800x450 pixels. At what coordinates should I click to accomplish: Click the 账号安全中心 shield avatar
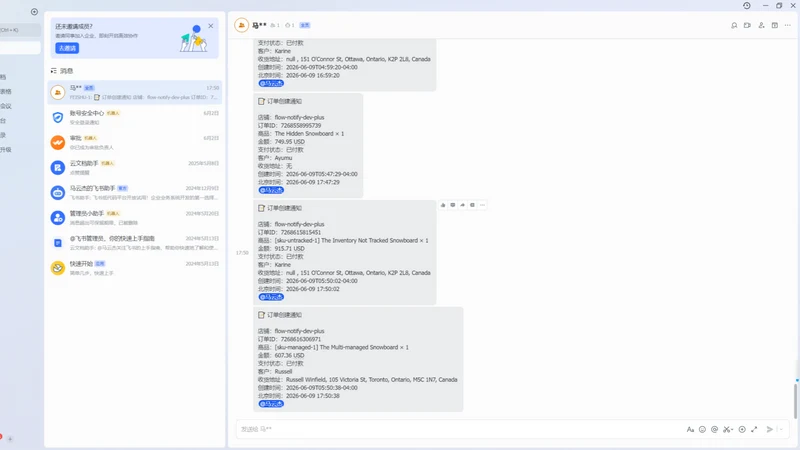(58, 117)
